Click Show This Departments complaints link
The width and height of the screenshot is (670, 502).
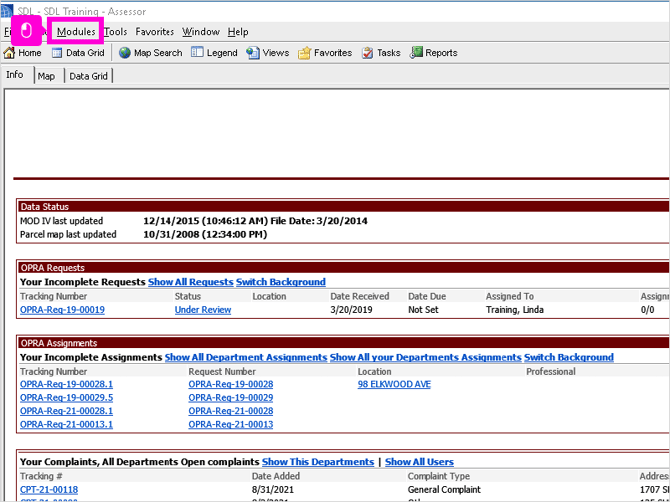[318, 462]
